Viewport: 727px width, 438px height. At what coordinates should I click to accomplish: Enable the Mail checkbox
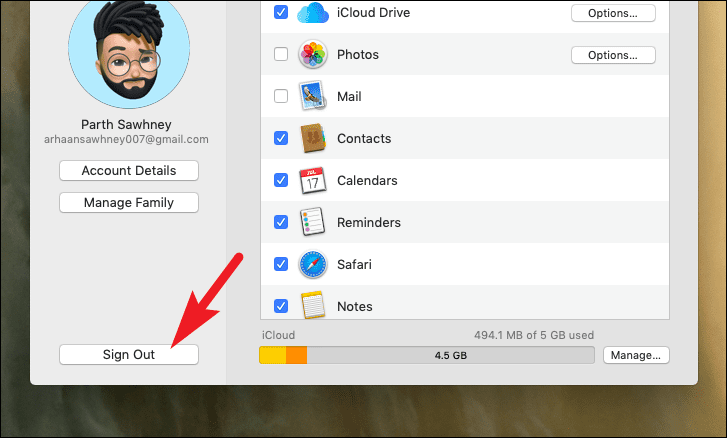pyautogui.click(x=281, y=96)
